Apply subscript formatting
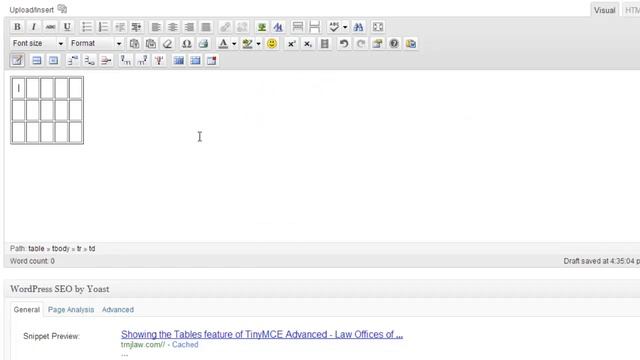Image resolution: width=640 pixels, height=360 pixels. pyautogui.click(x=308, y=44)
